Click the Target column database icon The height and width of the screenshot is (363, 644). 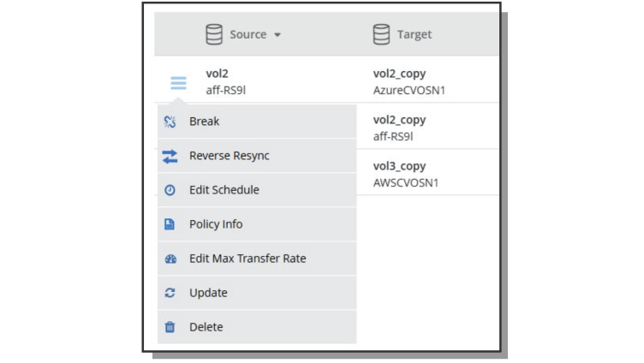click(x=381, y=34)
